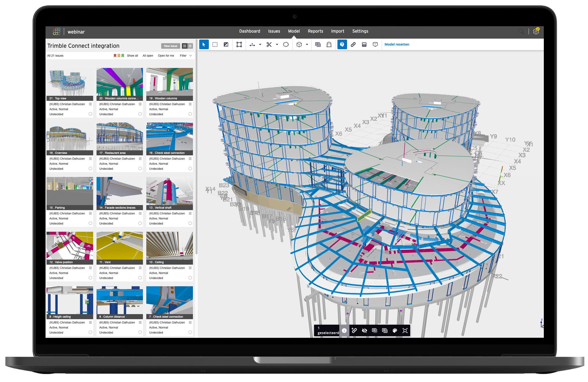Viewport: 588px width, 382px height.
Task: Open cube view dropdown arrow
Action: 307,44
